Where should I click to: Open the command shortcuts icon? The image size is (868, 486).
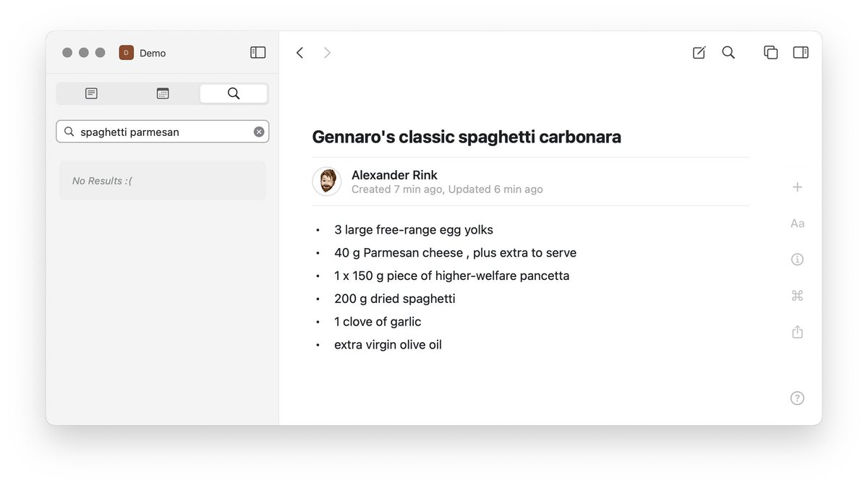click(797, 296)
